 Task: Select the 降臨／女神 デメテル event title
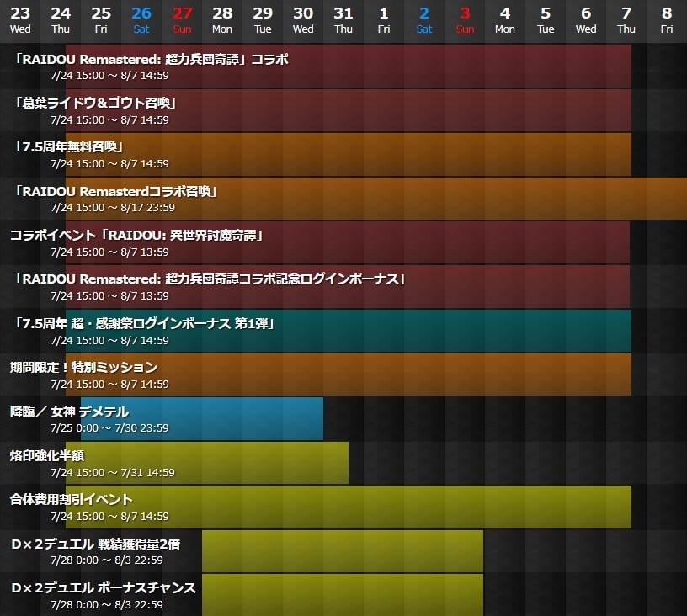coord(69,412)
